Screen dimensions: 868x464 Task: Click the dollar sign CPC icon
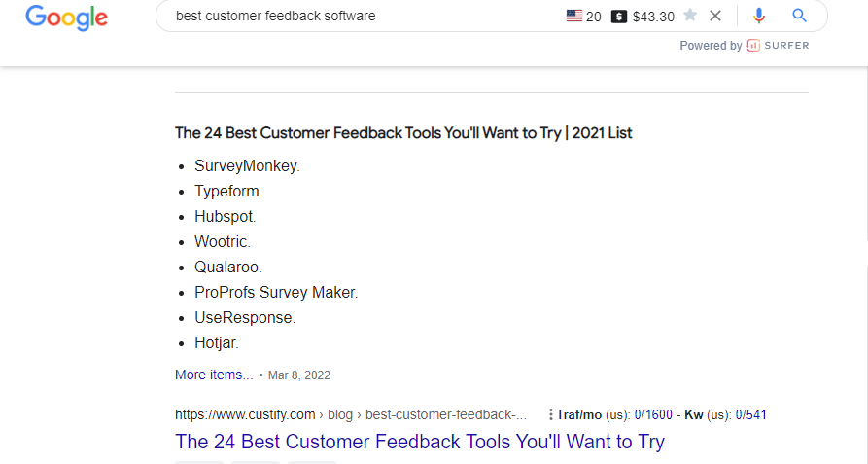(x=619, y=17)
